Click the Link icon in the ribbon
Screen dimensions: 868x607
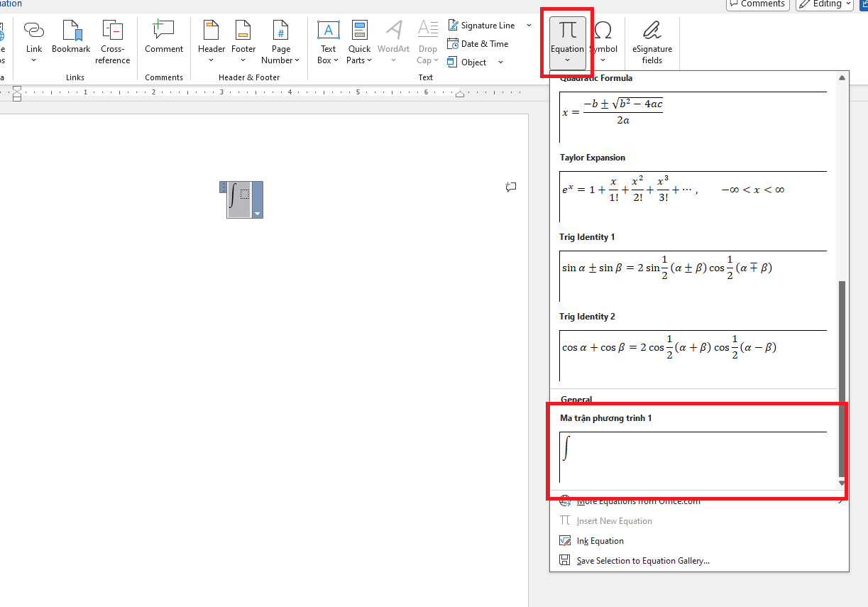(x=34, y=30)
